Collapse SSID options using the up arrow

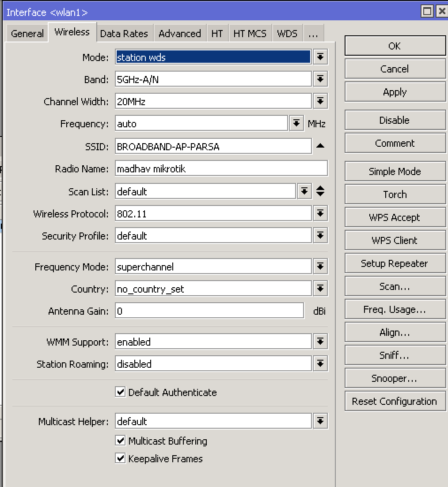[x=320, y=146]
